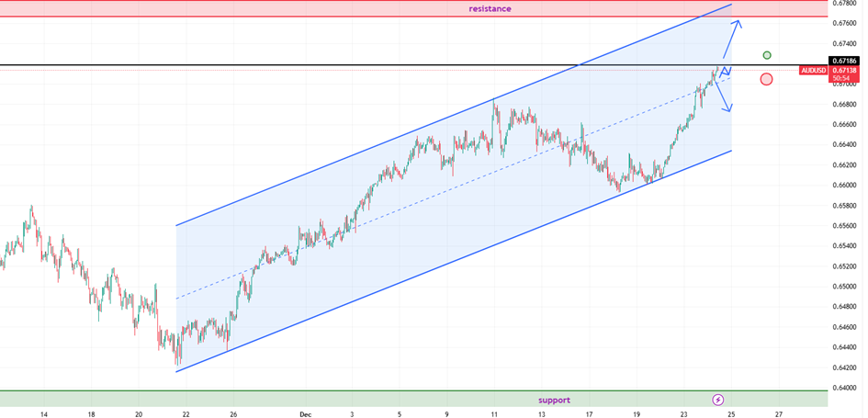The height and width of the screenshot is (418, 868).
Task: Select the purple resistance text label
Action: (x=490, y=8)
